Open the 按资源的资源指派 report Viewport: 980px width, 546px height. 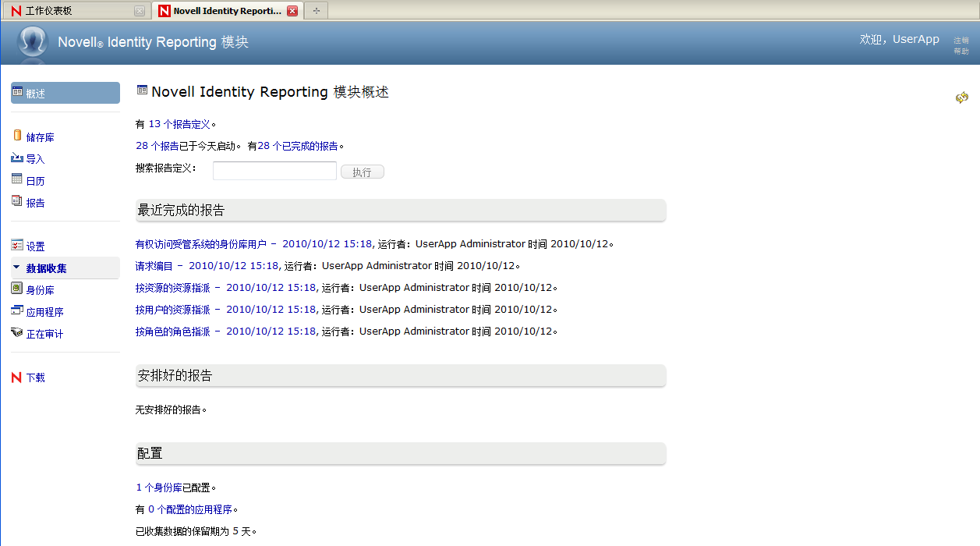click(225, 288)
